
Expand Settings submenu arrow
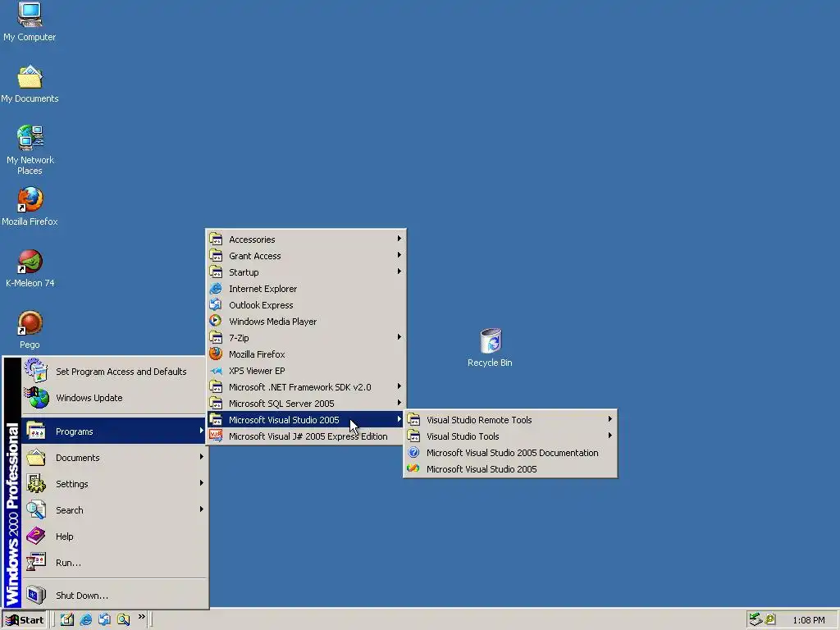(202, 482)
